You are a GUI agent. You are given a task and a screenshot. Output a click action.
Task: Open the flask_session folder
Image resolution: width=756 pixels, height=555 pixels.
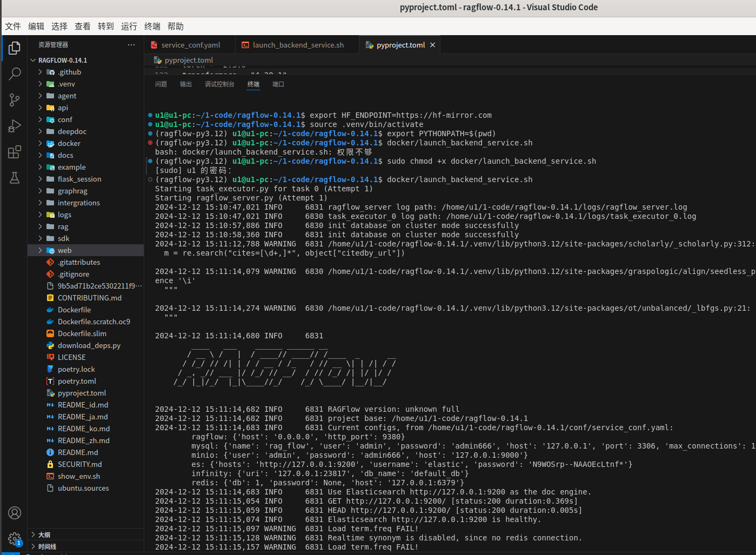click(86, 179)
